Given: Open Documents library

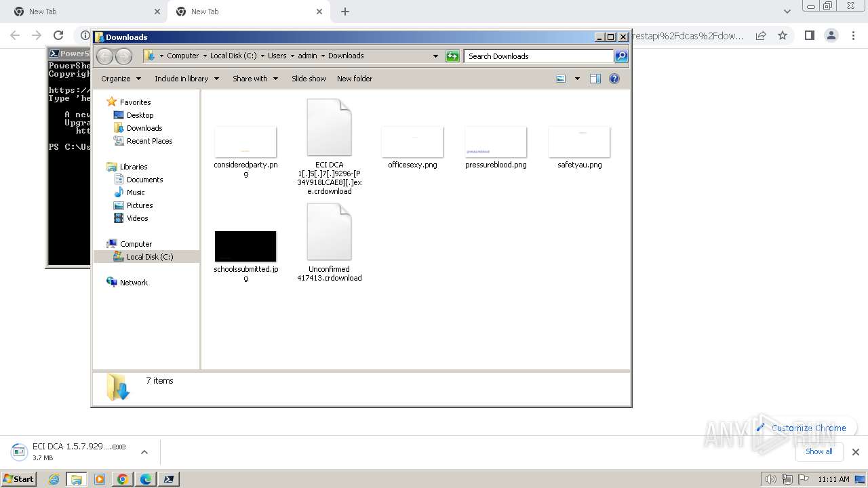Looking at the screenshot, I should [144, 180].
